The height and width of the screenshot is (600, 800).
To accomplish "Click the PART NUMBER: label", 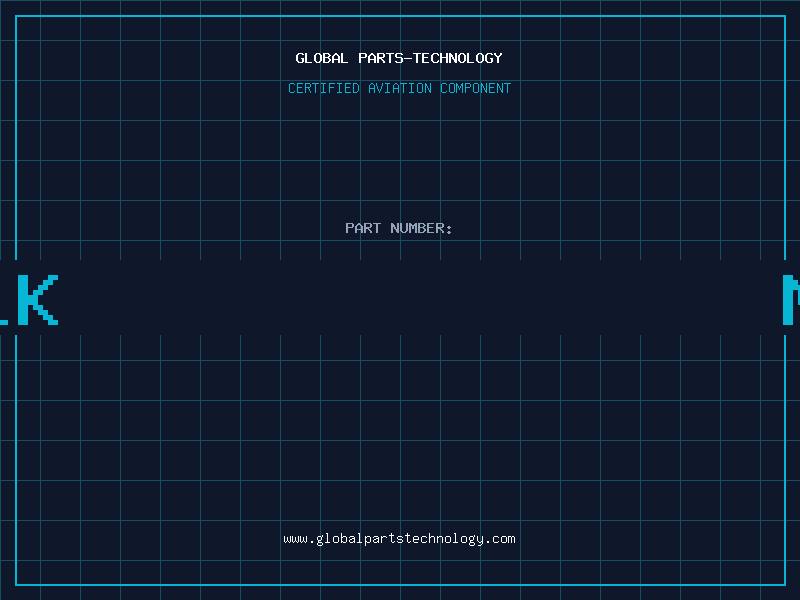I will [x=399, y=228].
